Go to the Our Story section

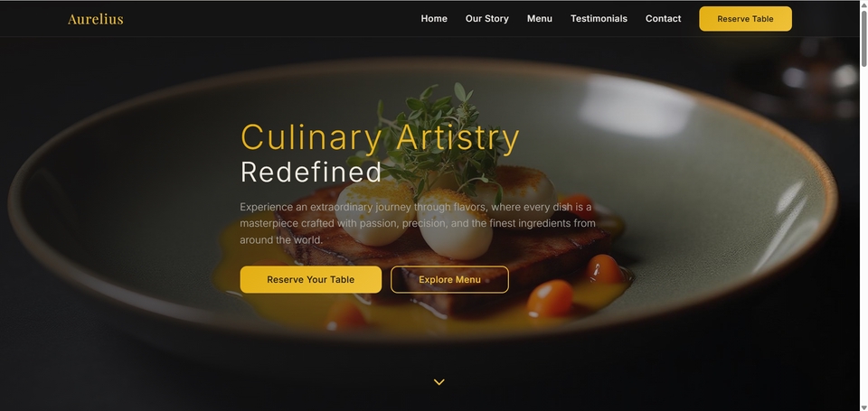point(487,19)
